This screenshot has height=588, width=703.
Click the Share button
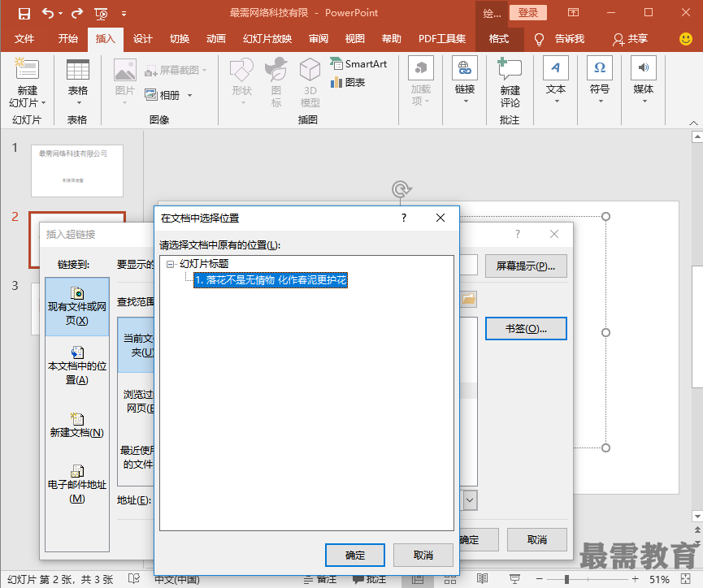pyautogui.click(x=630, y=39)
